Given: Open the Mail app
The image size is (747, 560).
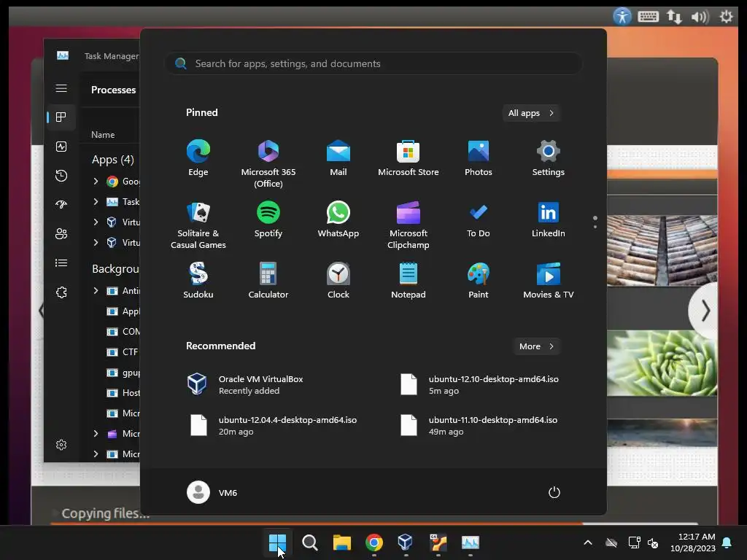Looking at the screenshot, I should pos(338,158).
